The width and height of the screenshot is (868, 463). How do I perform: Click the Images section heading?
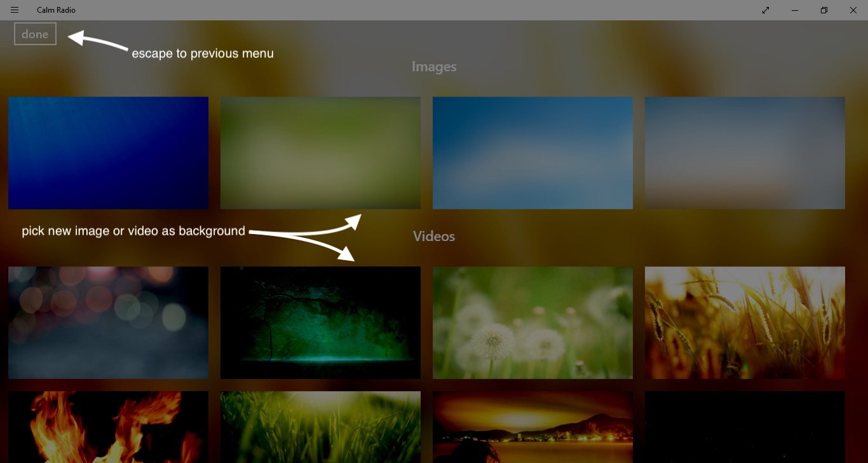434,66
